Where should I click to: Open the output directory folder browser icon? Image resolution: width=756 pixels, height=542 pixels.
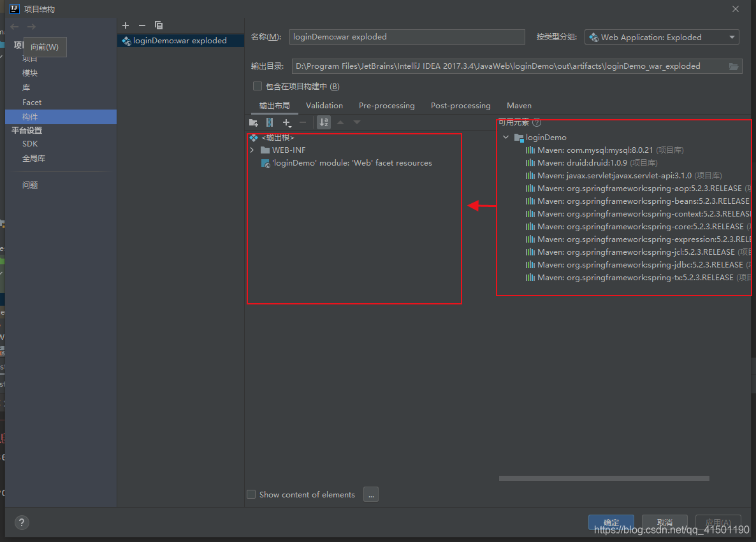click(734, 66)
